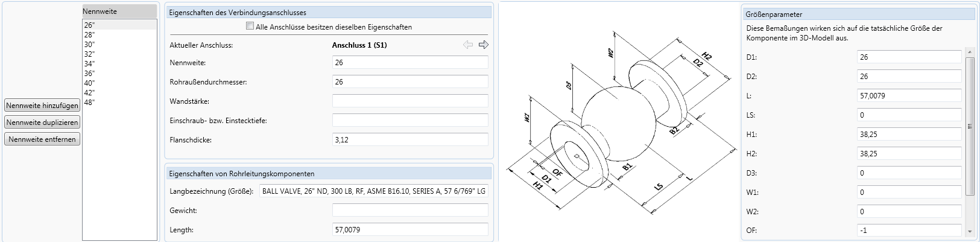The image size is (980, 242).
Task: Click the 'Anschluss 1 (S1)' label
Action: 359,45
